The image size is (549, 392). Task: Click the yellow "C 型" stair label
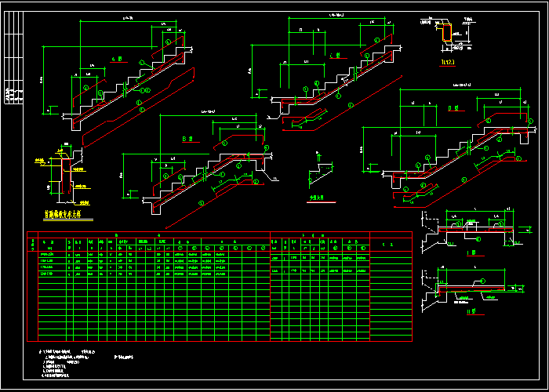[335, 54]
